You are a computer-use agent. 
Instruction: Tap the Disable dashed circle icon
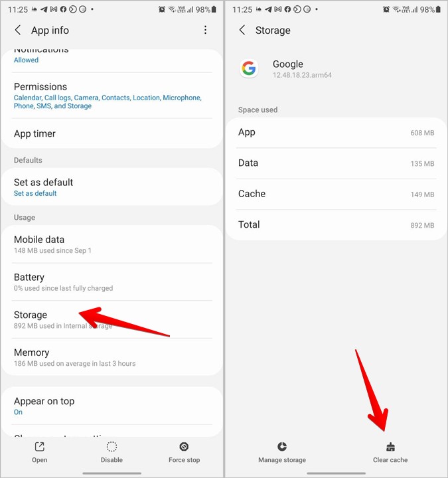point(112,447)
